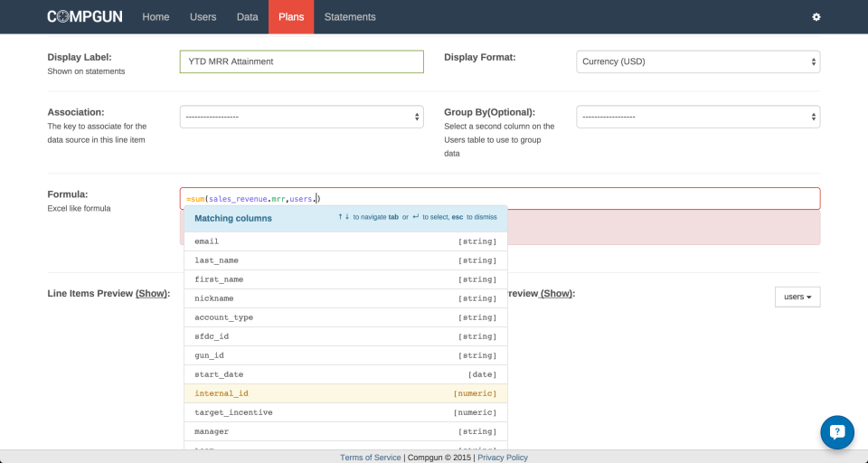Open the Terms of Service link
The width and height of the screenshot is (868, 463).
pyautogui.click(x=371, y=458)
